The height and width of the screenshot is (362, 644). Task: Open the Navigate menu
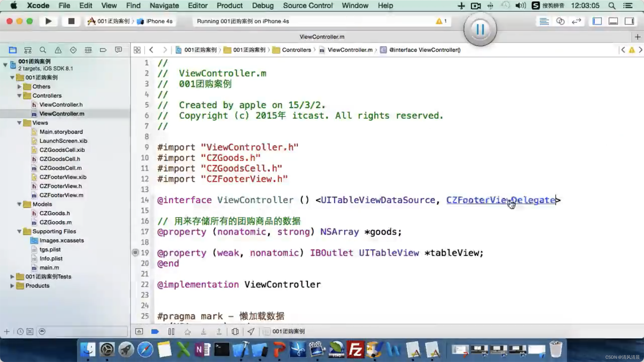(x=164, y=6)
